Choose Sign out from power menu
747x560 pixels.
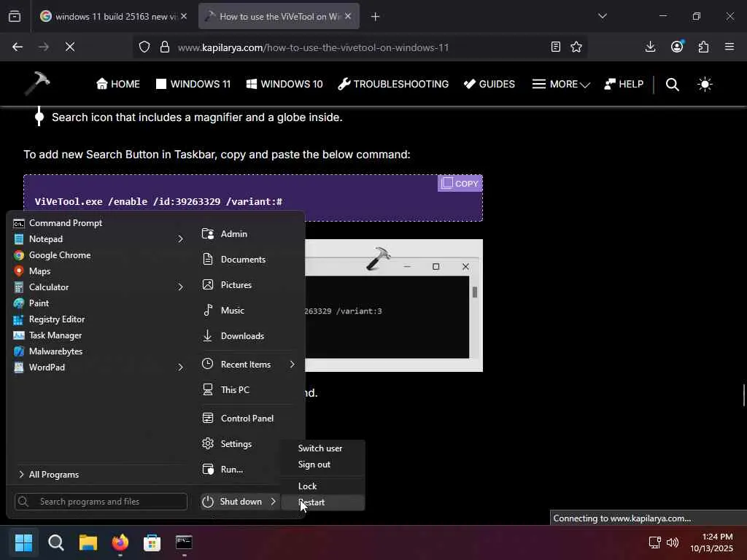point(314,464)
